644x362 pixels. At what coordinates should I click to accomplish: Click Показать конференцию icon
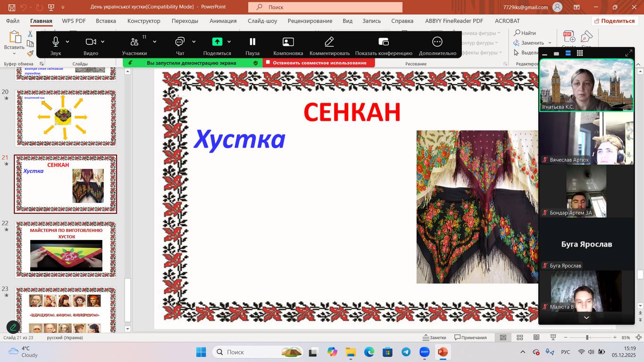pyautogui.click(x=384, y=41)
